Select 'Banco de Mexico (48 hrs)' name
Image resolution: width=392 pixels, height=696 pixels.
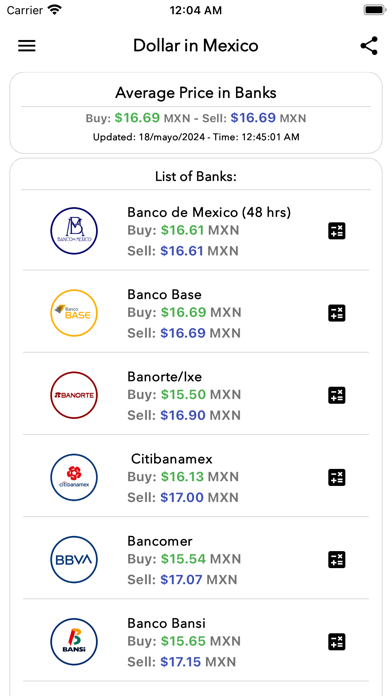(x=209, y=213)
